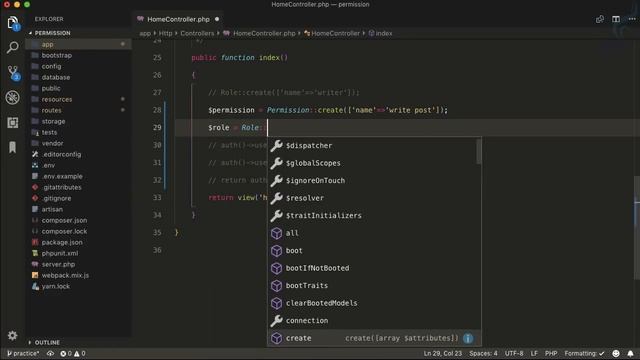Open the .env.example file
The width and height of the screenshot is (640, 360).
tap(62, 176)
